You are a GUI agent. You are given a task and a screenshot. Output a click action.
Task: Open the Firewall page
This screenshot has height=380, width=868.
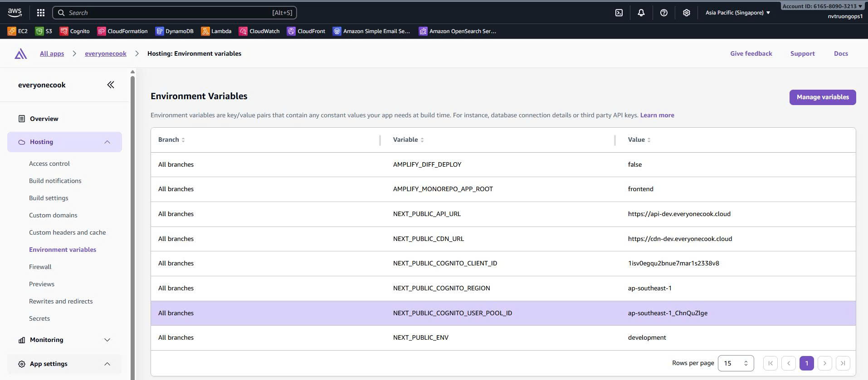[x=40, y=267]
